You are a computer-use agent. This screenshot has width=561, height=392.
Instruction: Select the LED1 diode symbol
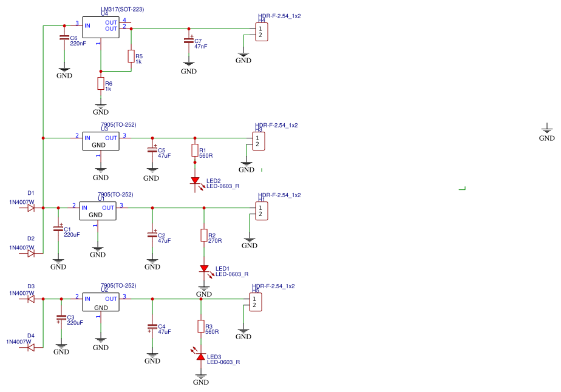(204, 268)
